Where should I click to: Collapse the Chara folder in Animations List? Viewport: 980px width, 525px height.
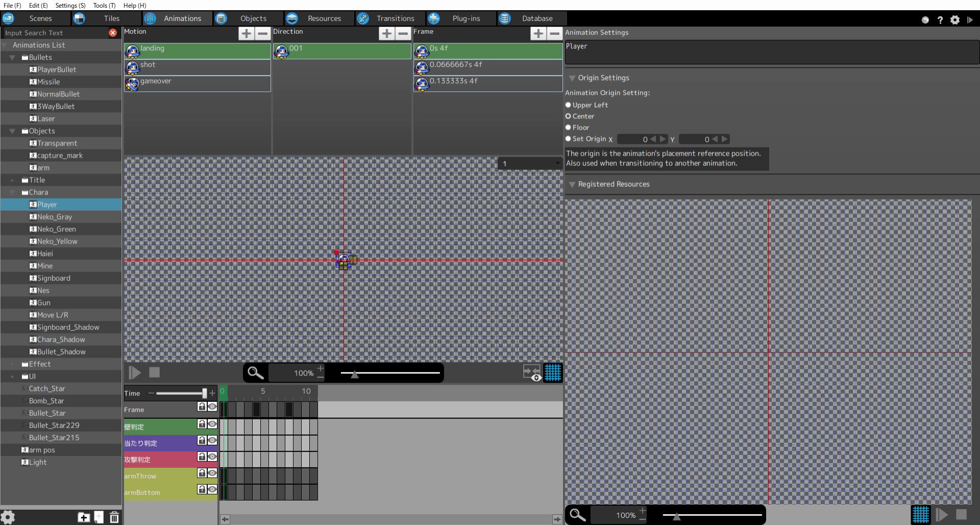pyautogui.click(x=12, y=192)
